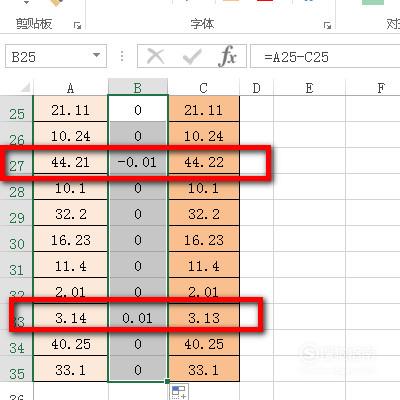This screenshot has height=400, width=400.
Task: Select cell A35 containing 33.1
Action: tap(70, 369)
